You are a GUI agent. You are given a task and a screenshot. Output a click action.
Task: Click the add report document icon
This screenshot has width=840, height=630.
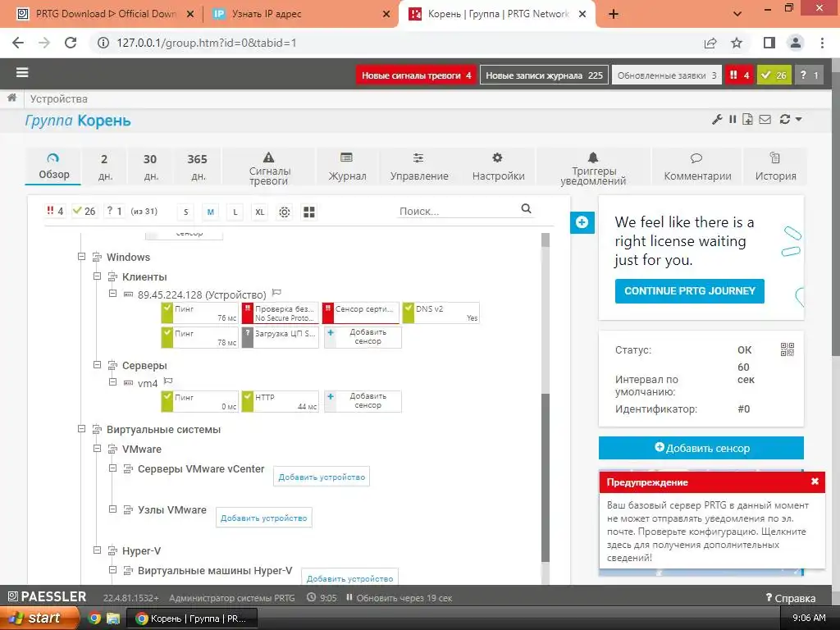pos(747,120)
